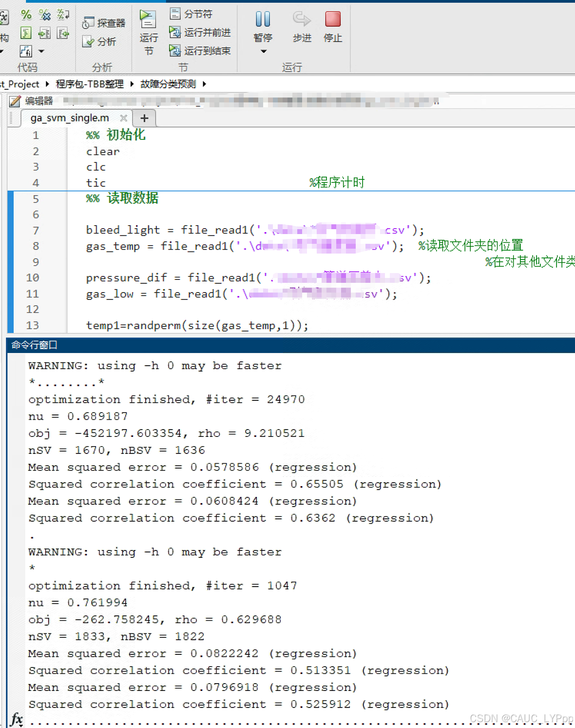Click the 暂停 pause button

(263, 27)
